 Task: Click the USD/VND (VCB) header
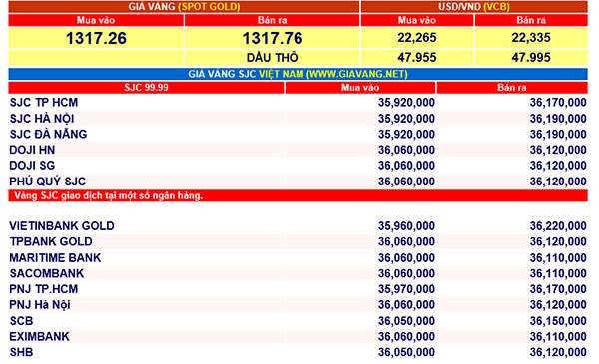(x=474, y=7)
